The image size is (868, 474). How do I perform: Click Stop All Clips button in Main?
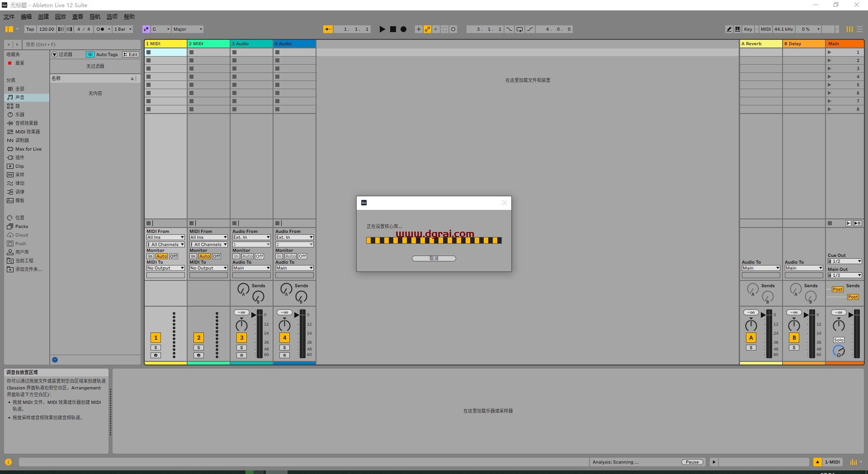[x=830, y=223]
